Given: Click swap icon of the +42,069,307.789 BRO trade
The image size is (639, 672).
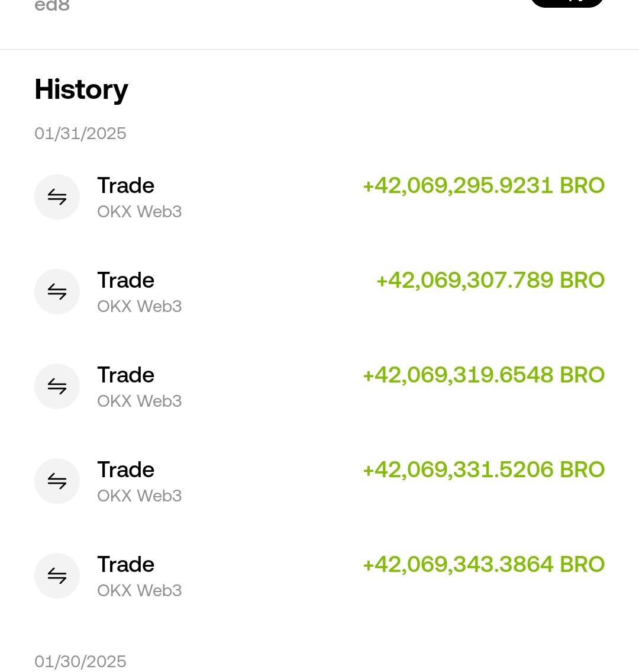Looking at the screenshot, I should 57,292.
